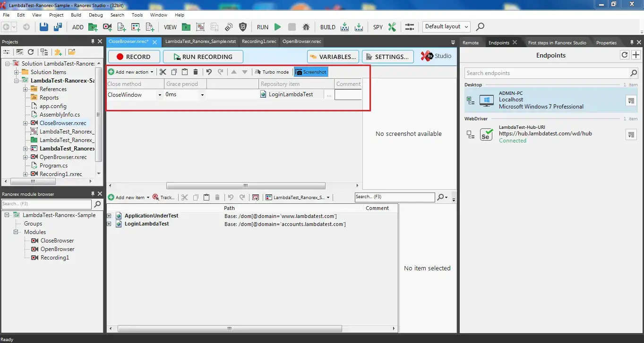Click the save disk icon in toolbar
Image resolution: width=644 pixels, height=343 pixels.
point(44,27)
